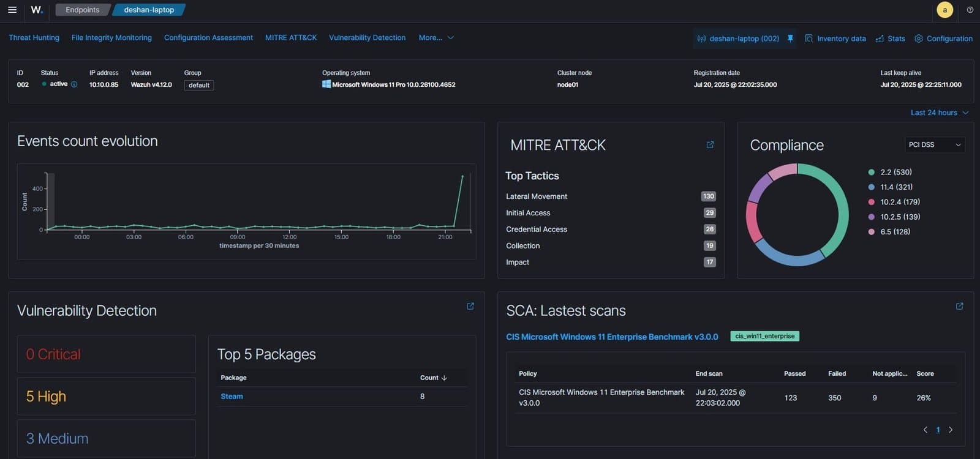Expand the More... menu dropdown

pyautogui.click(x=436, y=37)
